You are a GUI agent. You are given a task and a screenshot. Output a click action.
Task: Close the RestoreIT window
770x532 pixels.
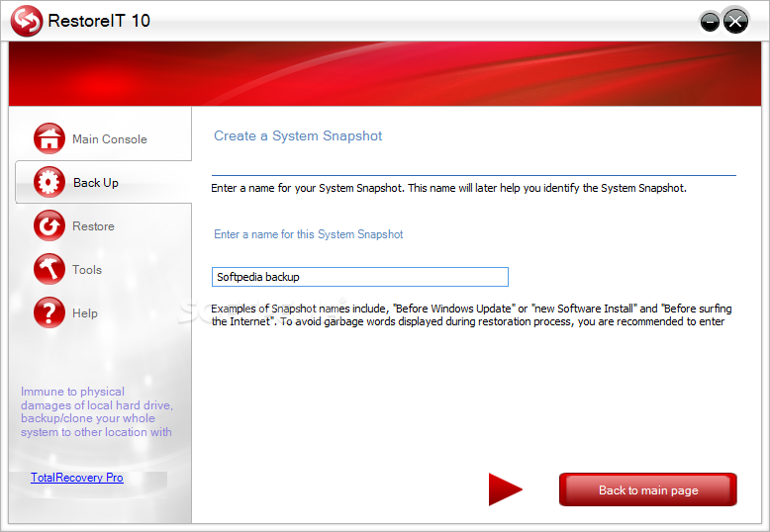point(735,21)
